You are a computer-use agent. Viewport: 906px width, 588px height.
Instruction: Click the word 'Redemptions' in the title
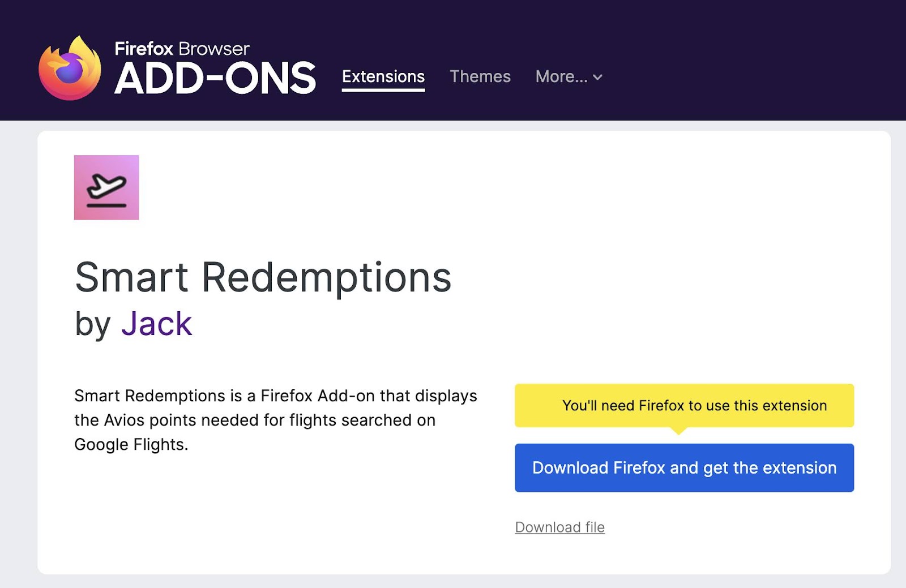tap(327, 278)
